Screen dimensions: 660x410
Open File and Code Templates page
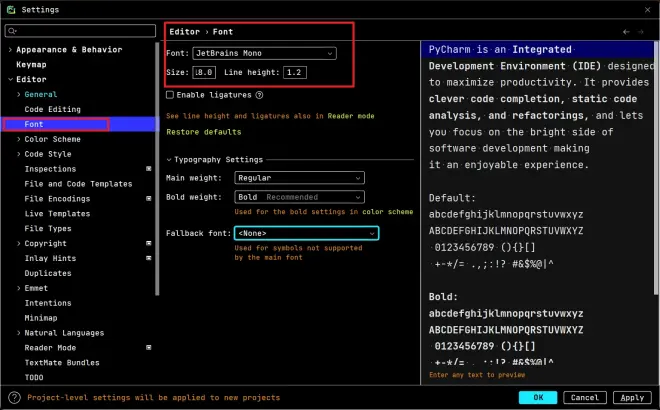(x=78, y=184)
